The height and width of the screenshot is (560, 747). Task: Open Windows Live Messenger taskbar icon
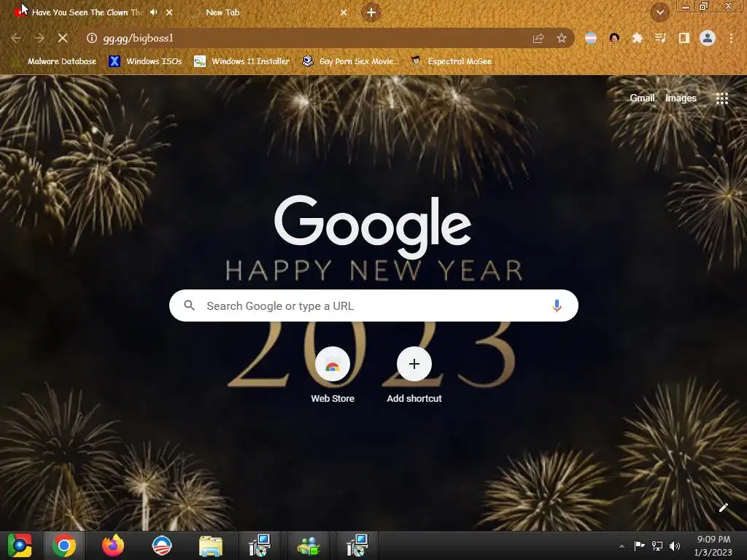pyautogui.click(x=309, y=545)
